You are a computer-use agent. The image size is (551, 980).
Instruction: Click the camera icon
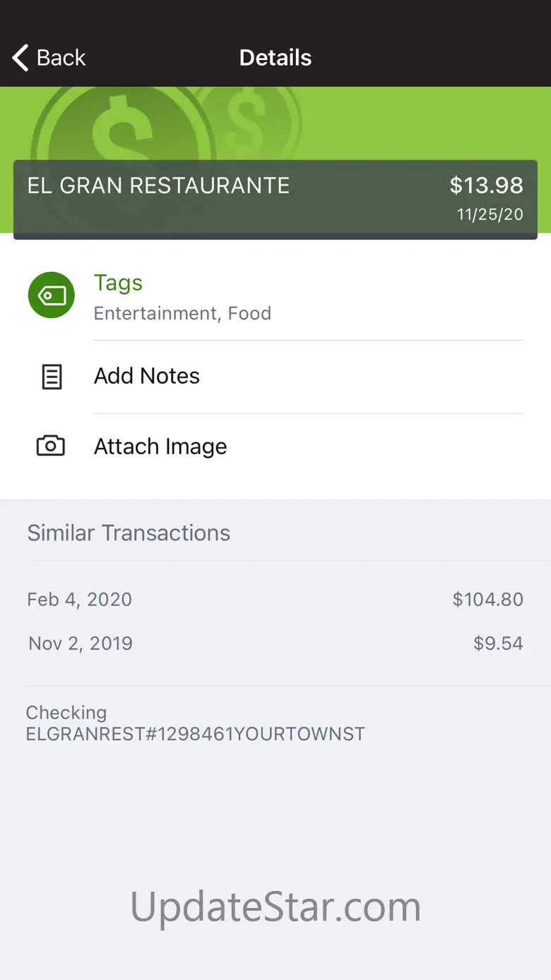(51, 446)
